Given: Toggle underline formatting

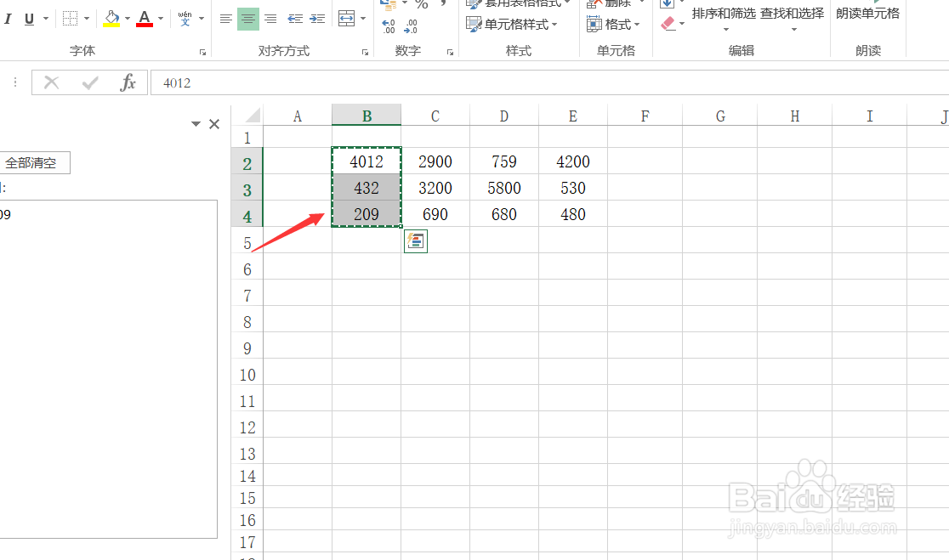Looking at the screenshot, I should [x=29, y=19].
